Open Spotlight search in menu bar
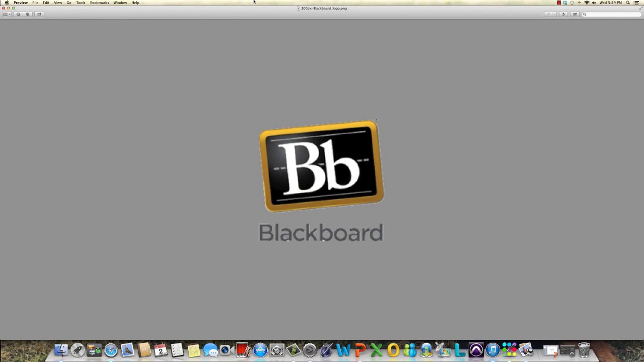644x362 pixels. click(628, 3)
